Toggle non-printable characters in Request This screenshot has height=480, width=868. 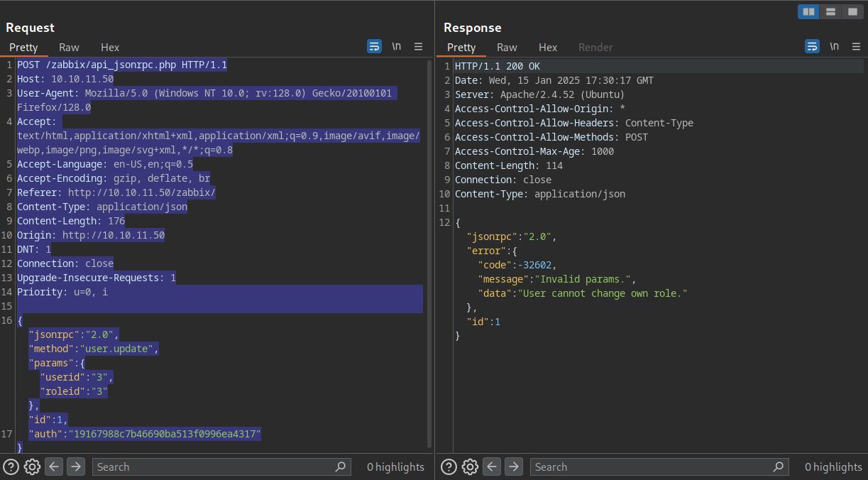tap(396, 46)
